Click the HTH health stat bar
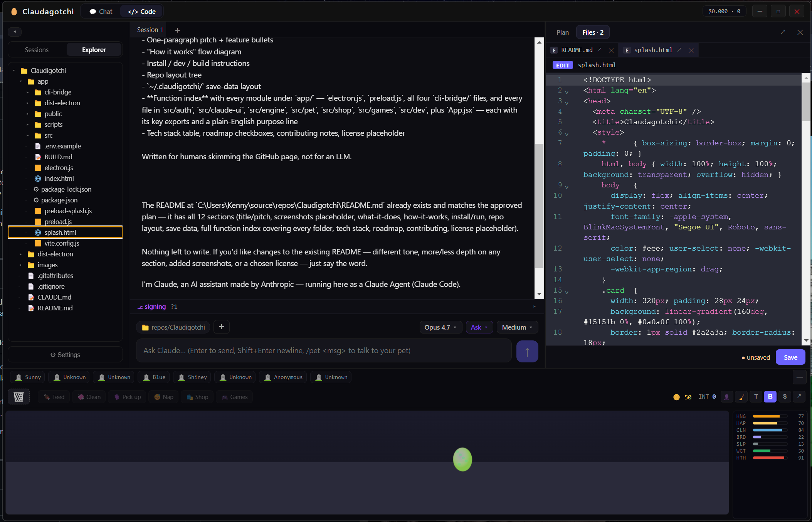The width and height of the screenshot is (812, 522). tap(770, 458)
